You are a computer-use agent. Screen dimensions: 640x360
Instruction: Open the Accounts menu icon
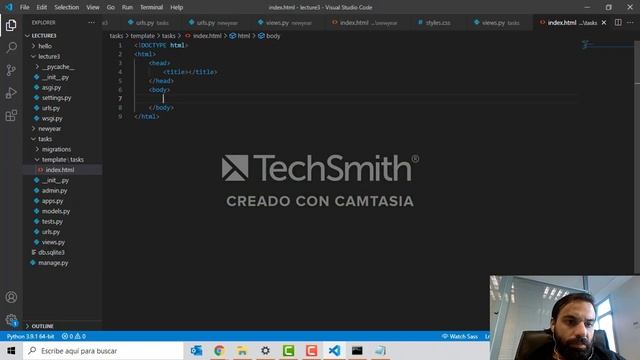click(x=11, y=297)
